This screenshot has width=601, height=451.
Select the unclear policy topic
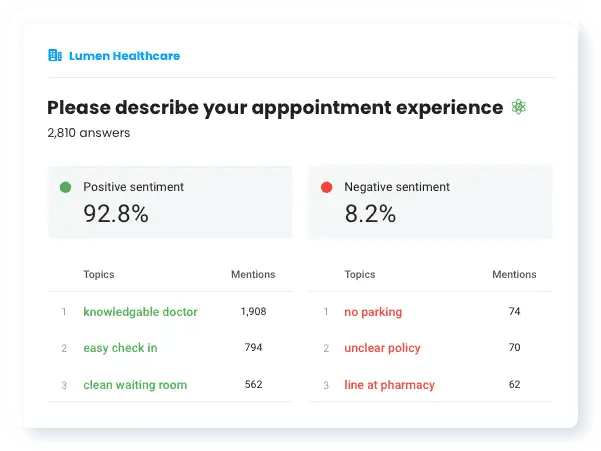click(x=382, y=348)
